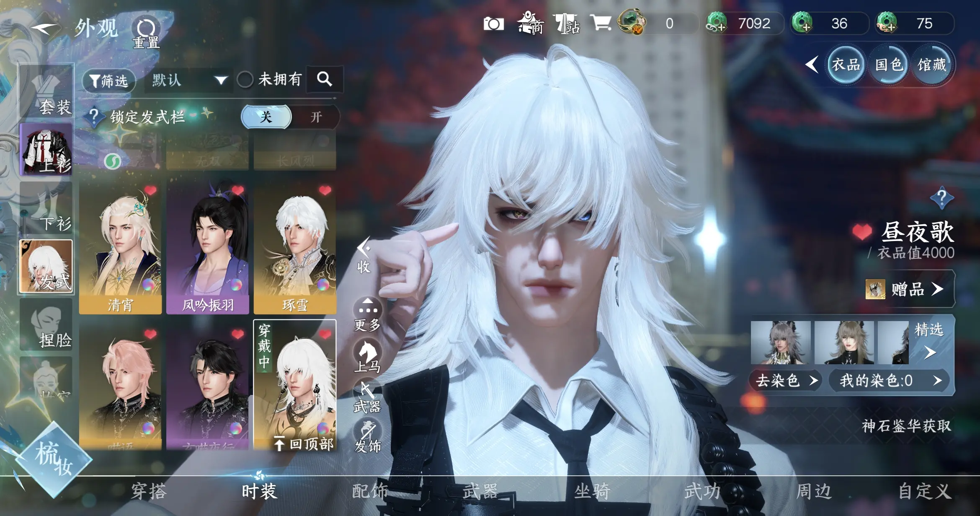Viewport: 980px width, 516px height.
Task: Click the 神石鉴华获取 link
Action: coord(906,426)
